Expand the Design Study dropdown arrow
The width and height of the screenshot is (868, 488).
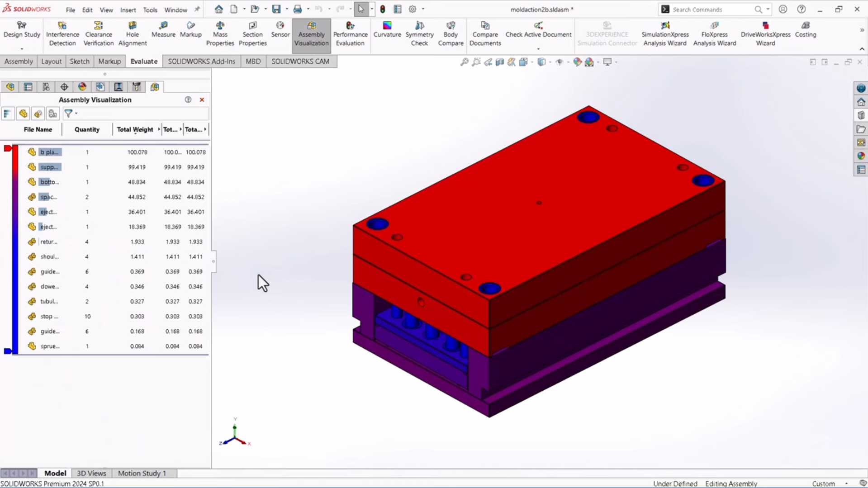pos(22,48)
